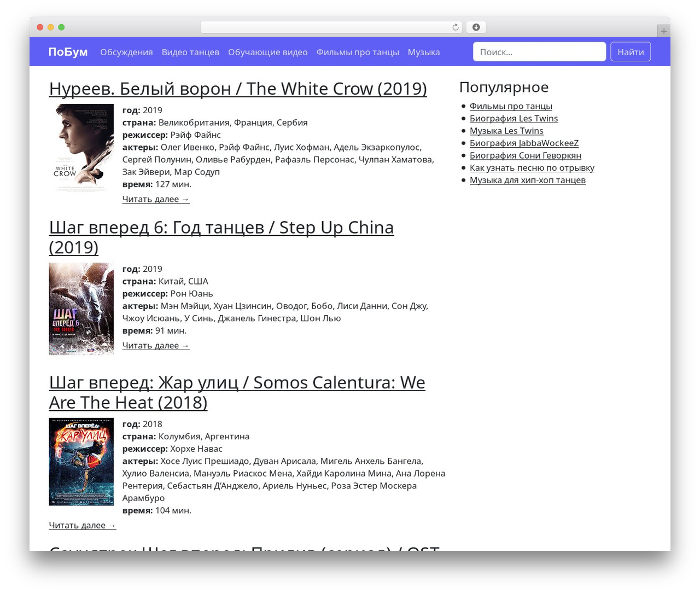Open Биография Сони Геворкян link

[x=526, y=155]
